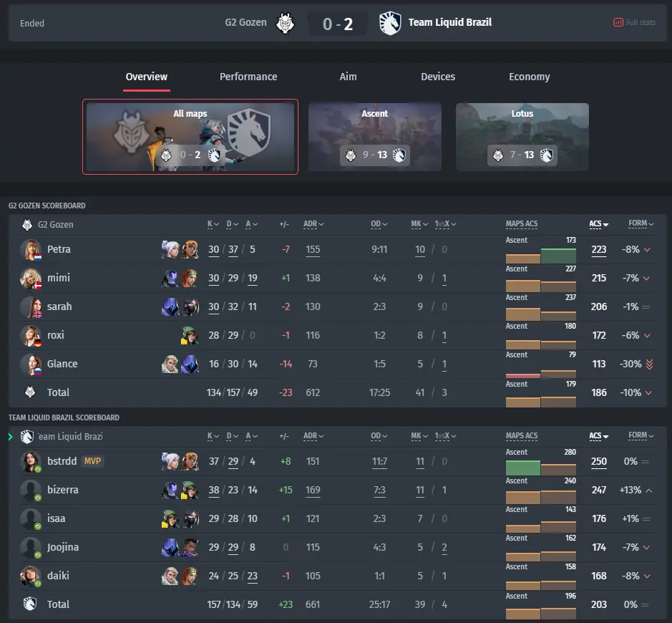
Task: Open the Full stats link
Action: [x=634, y=22]
